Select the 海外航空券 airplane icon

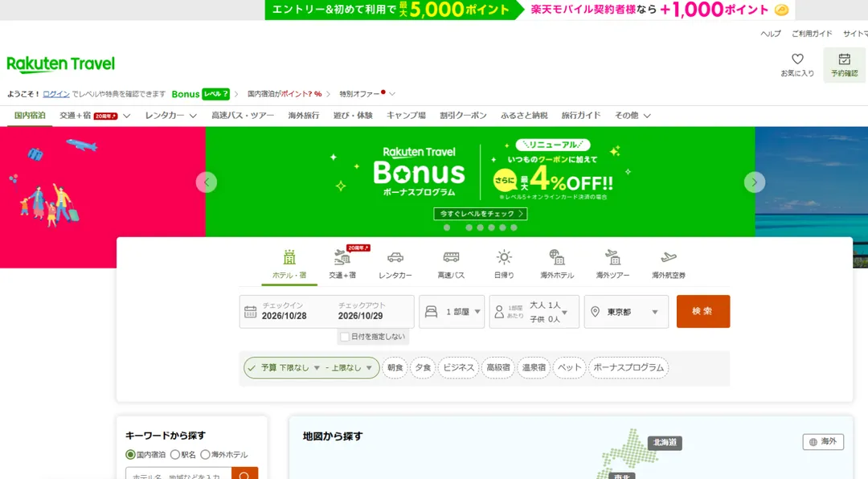click(x=669, y=257)
